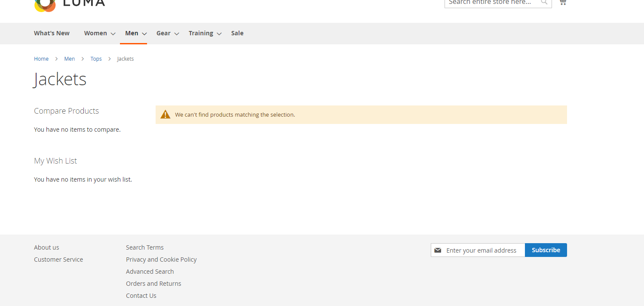The image size is (644, 306).
Task: Click the warning triangle icon in the message
Action: tap(166, 114)
